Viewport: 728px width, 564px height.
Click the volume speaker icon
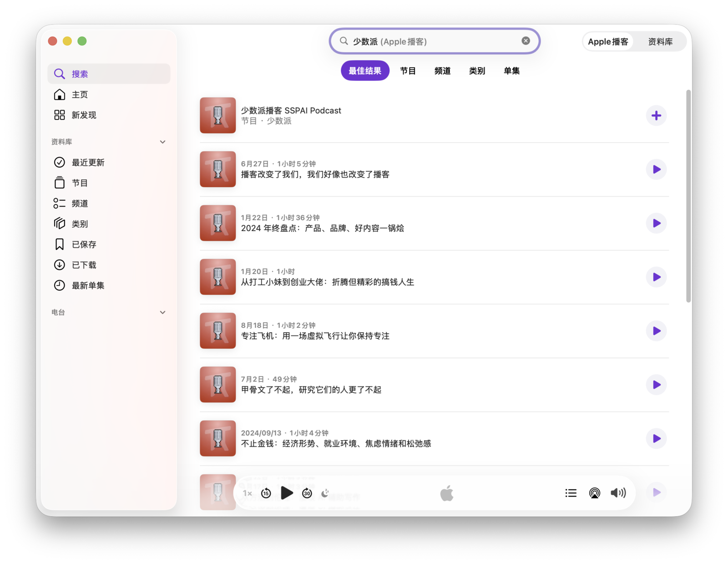click(618, 493)
